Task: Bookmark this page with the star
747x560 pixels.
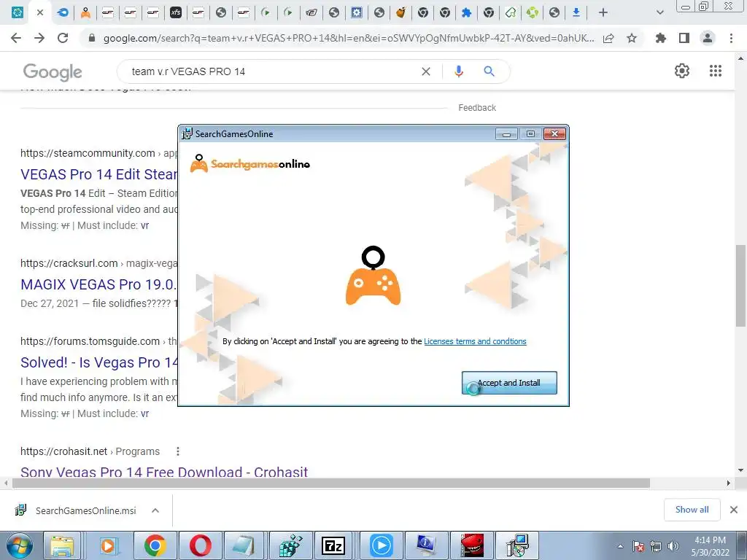Action: pyautogui.click(x=632, y=38)
